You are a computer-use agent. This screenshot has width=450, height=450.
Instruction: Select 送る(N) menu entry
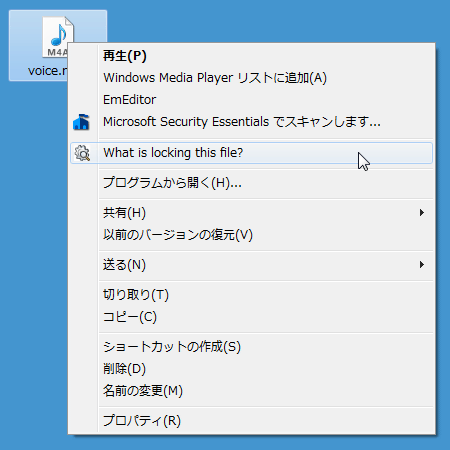251,265
